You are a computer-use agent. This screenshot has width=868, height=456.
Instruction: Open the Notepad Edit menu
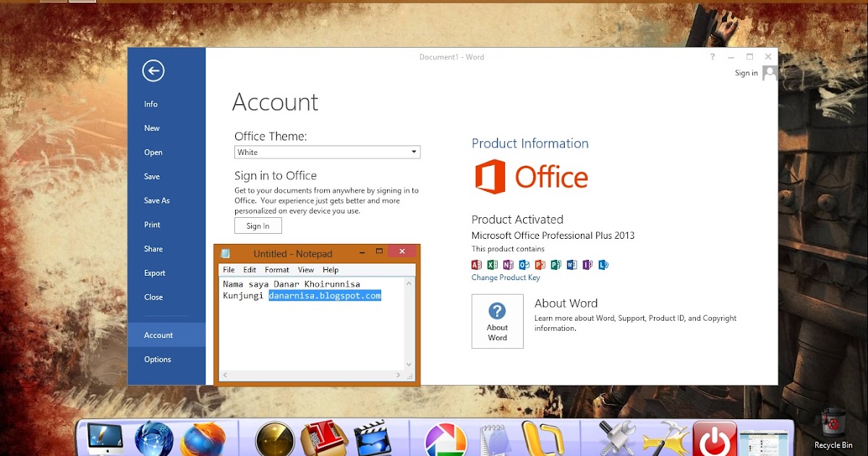(250, 270)
